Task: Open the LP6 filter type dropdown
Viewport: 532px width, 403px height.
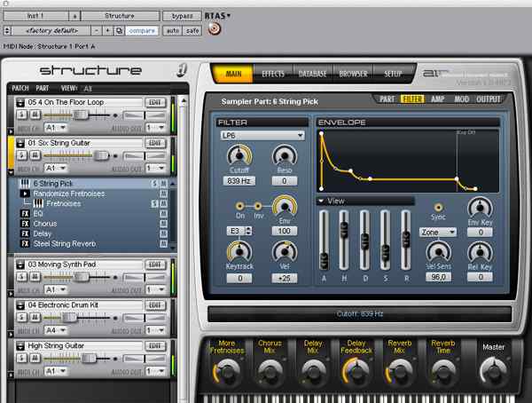Action: pyautogui.click(x=262, y=135)
